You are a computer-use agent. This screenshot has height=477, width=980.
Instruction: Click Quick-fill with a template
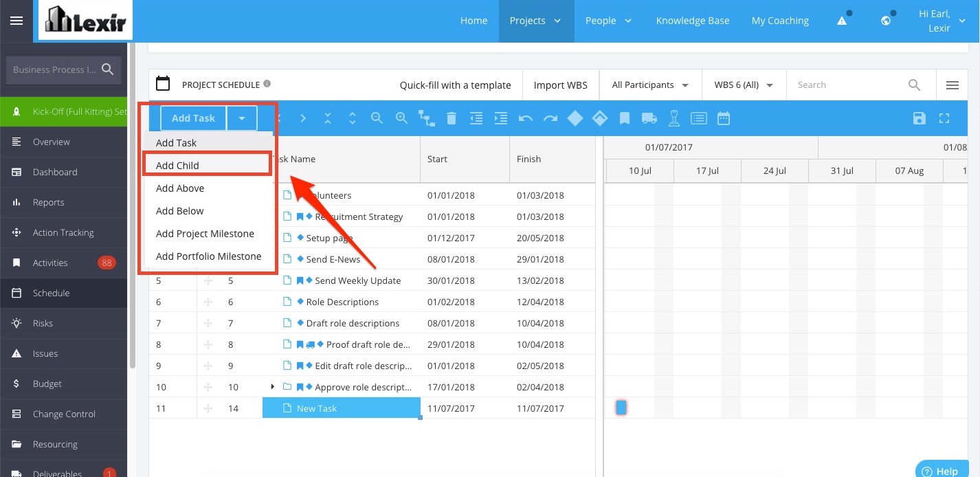click(456, 85)
